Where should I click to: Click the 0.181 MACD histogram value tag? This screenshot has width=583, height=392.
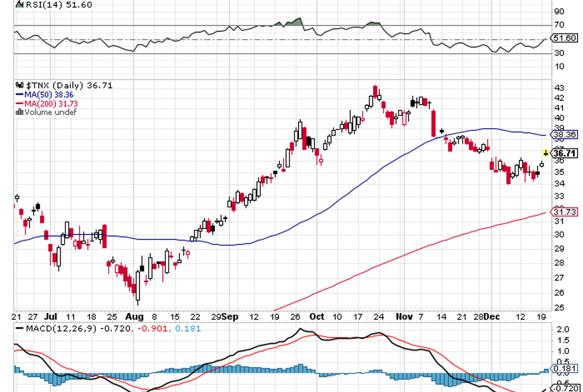point(564,370)
